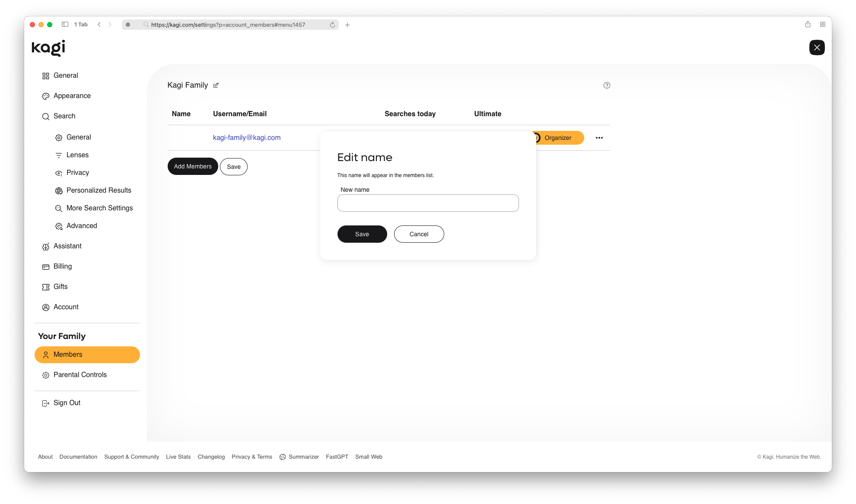
Task: Click the Add Members button
Action: coord(193,166)
